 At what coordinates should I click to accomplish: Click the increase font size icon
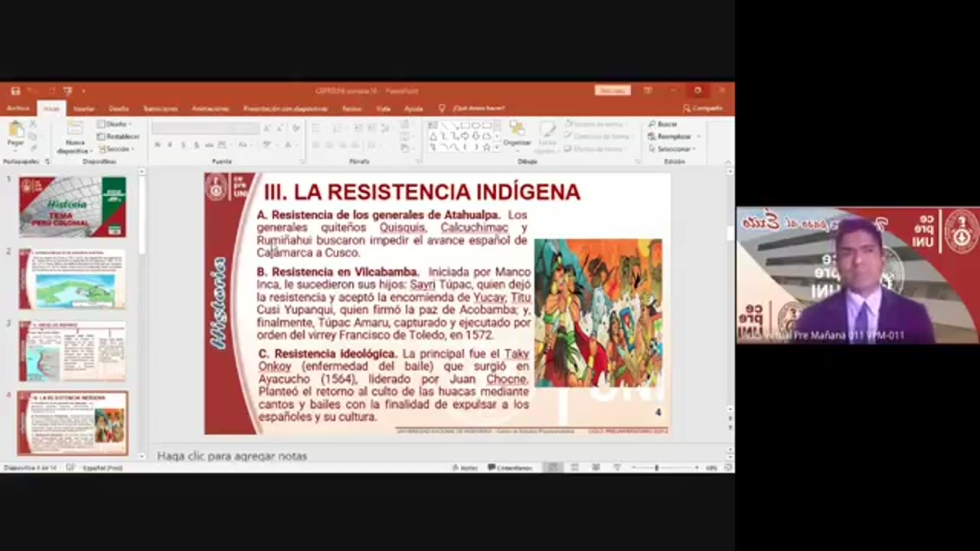[x=267, y=129]
